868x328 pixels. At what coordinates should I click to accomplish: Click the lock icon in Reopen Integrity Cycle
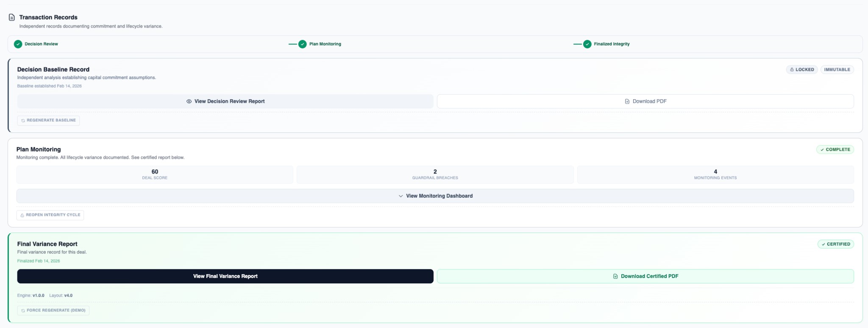click(x=22, y=215)
